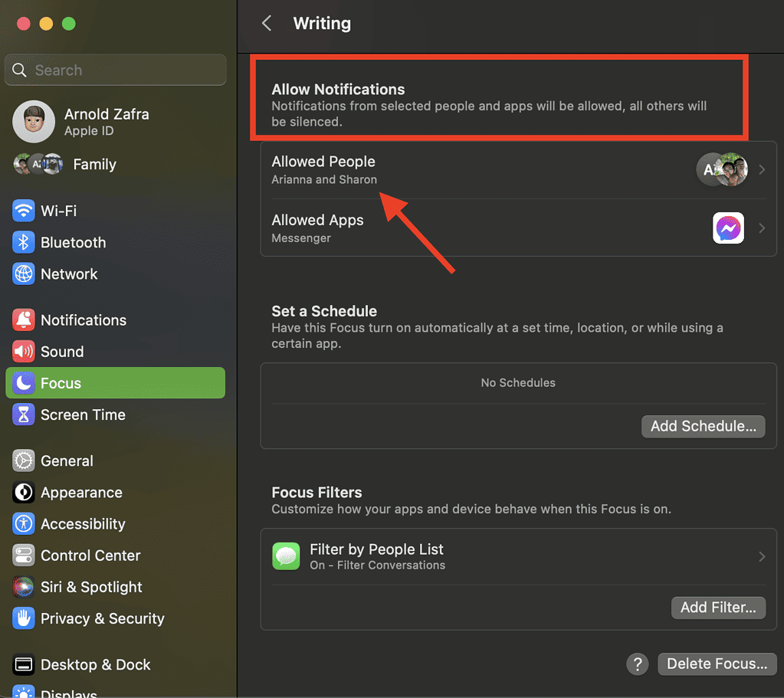Click the Add Schedule button
The height and width of the screenshot is (698, 784).
tap(703, 426)
